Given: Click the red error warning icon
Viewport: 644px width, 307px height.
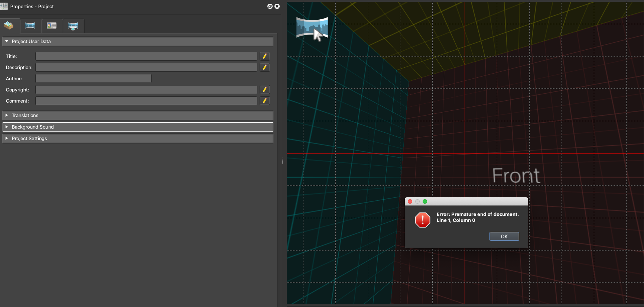Looking at the screenshot, I should 423,220.
